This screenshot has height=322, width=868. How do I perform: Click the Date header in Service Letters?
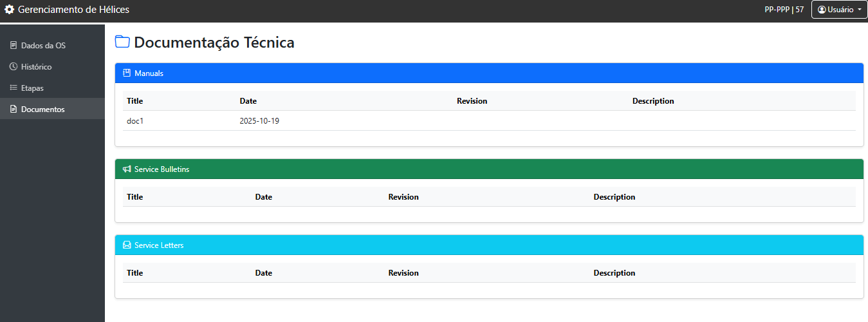pos(264,273)
